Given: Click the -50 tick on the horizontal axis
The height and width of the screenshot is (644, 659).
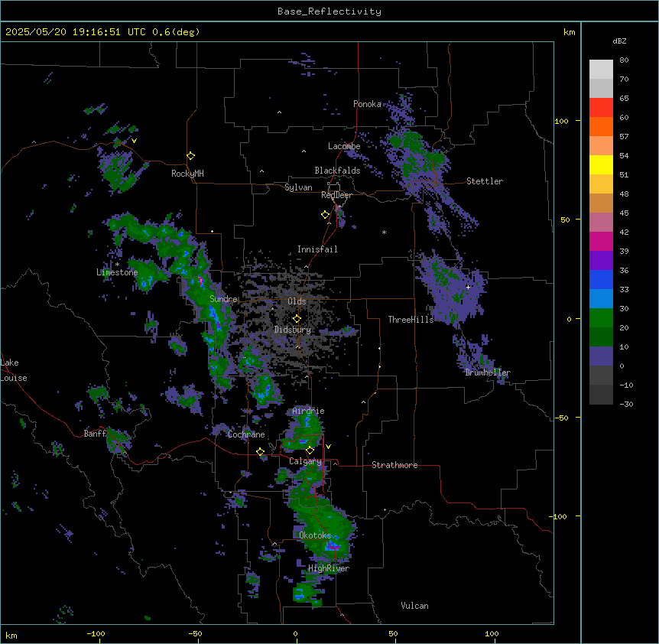Looking at the screenshot, I should [195, 633].
